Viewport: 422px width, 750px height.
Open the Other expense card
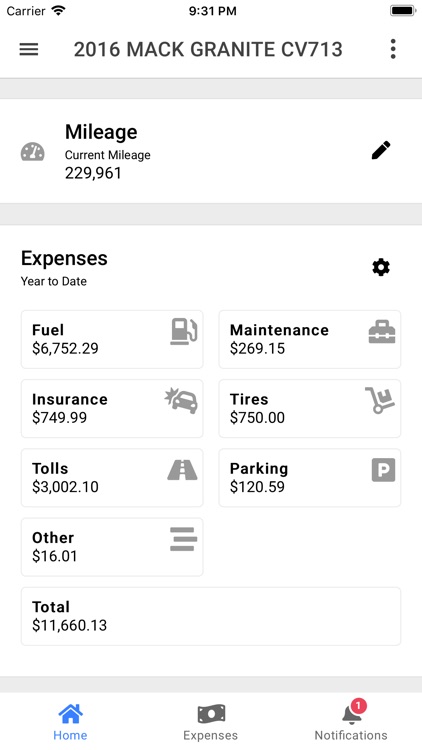pos(112,547)
